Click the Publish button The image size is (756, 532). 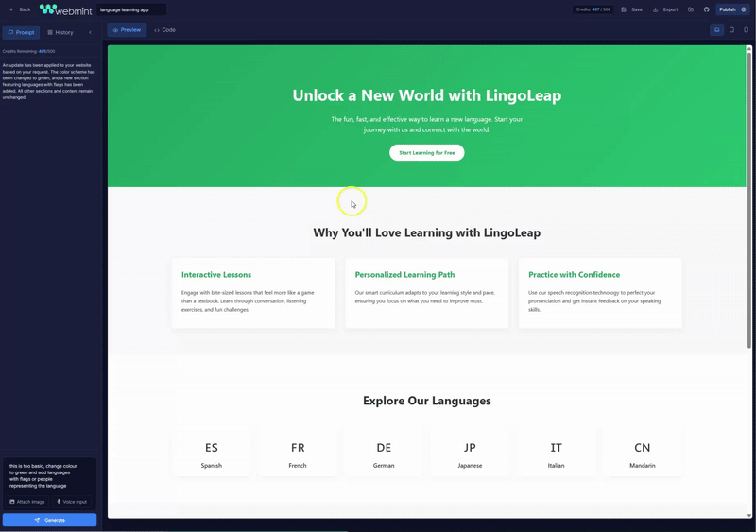pyautogui.click(x=732, y=9)
